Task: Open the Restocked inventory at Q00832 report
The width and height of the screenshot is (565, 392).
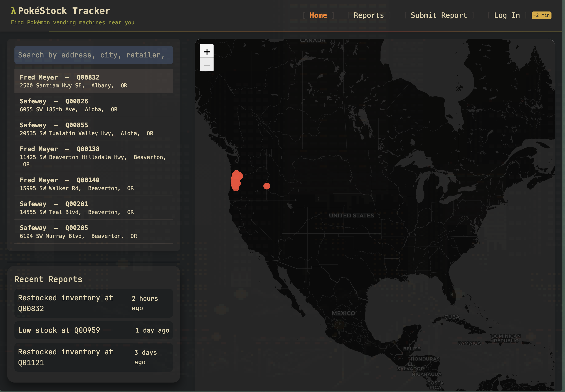Action: (93, 303)
